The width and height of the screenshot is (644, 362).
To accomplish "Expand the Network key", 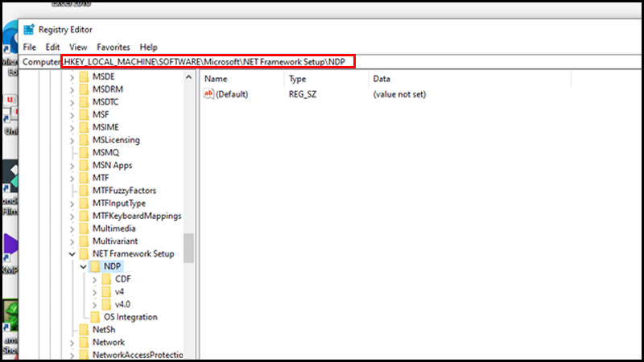I will pyautogui.click(x=72, y=343).
